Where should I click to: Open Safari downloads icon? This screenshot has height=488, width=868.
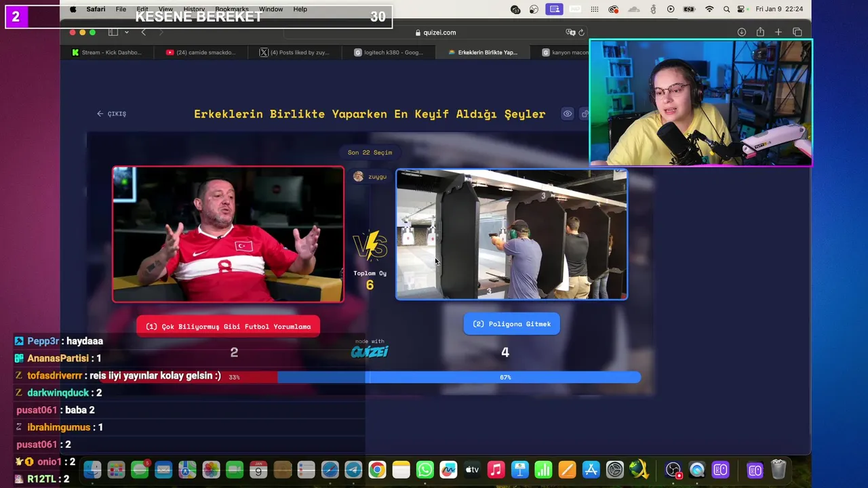coord(742,33)
